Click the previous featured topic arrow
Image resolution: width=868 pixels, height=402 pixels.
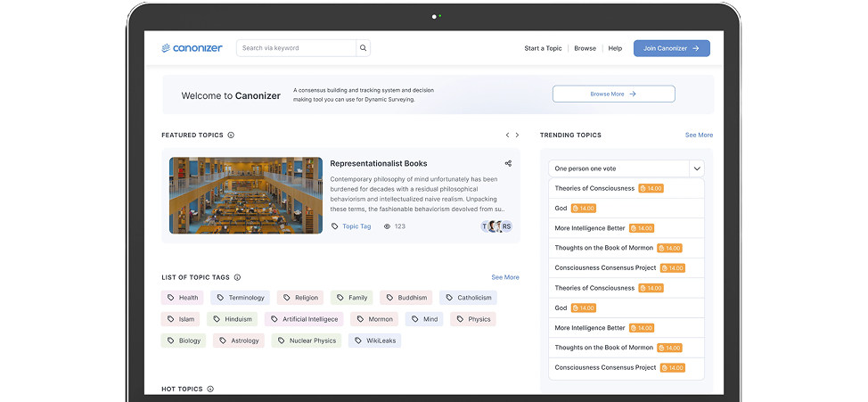[507, 135]
